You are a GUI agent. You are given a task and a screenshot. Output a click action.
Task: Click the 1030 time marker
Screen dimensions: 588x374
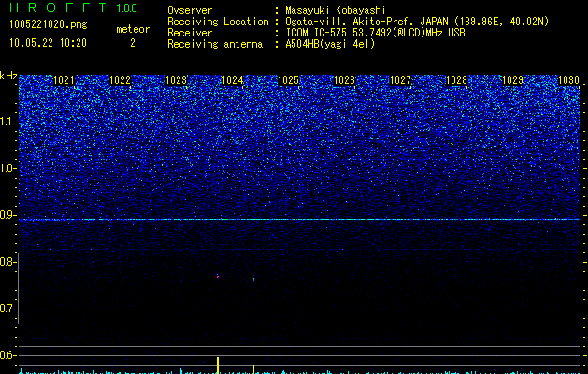point(568,80)
